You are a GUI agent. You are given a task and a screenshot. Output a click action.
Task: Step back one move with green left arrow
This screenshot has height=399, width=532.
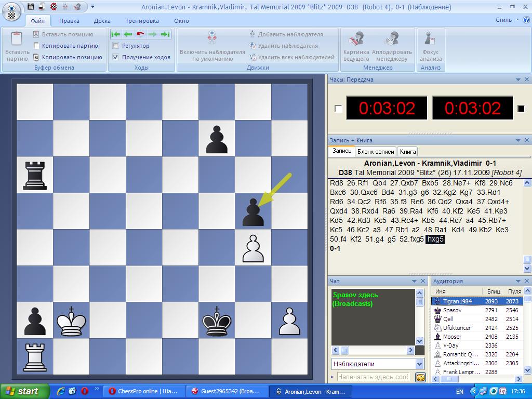(x=128, y=34)
